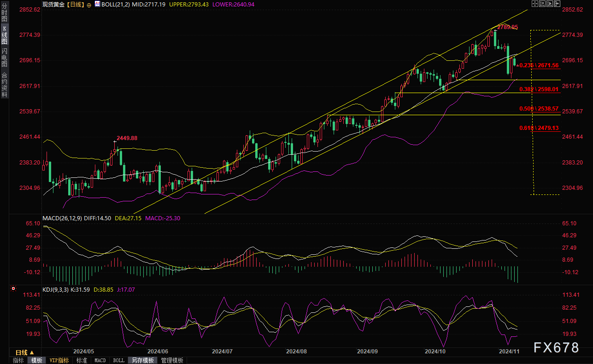
Task: Switch to the 分时图 view tab
Action: [4, 13]
